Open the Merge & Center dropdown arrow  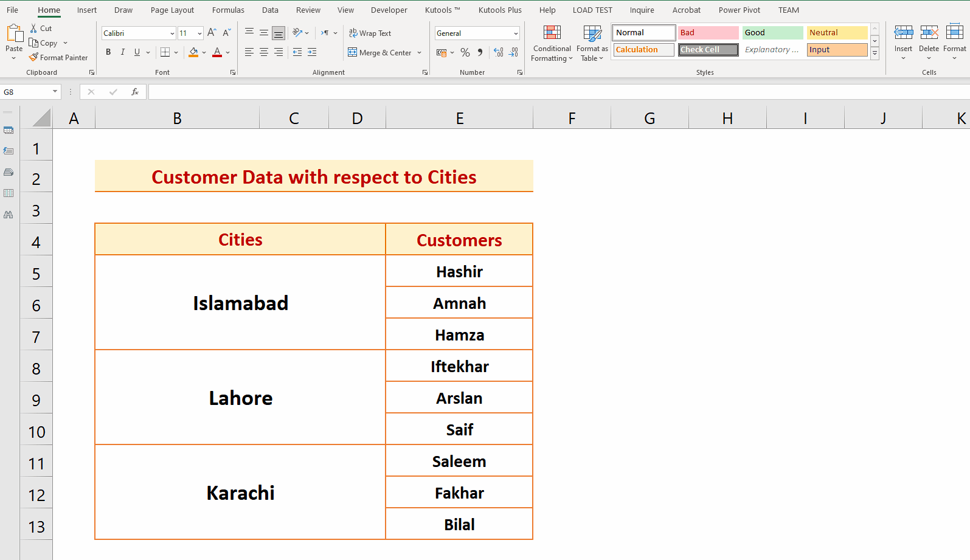(420, 53)
